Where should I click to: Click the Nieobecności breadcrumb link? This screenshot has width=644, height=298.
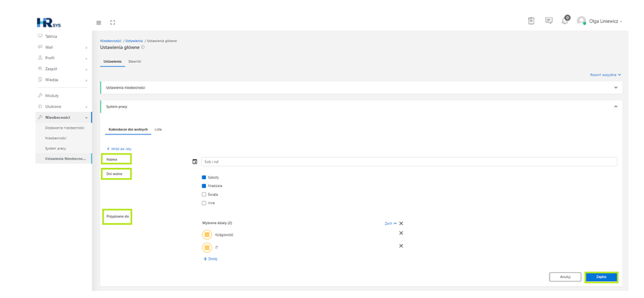[111, 41]
